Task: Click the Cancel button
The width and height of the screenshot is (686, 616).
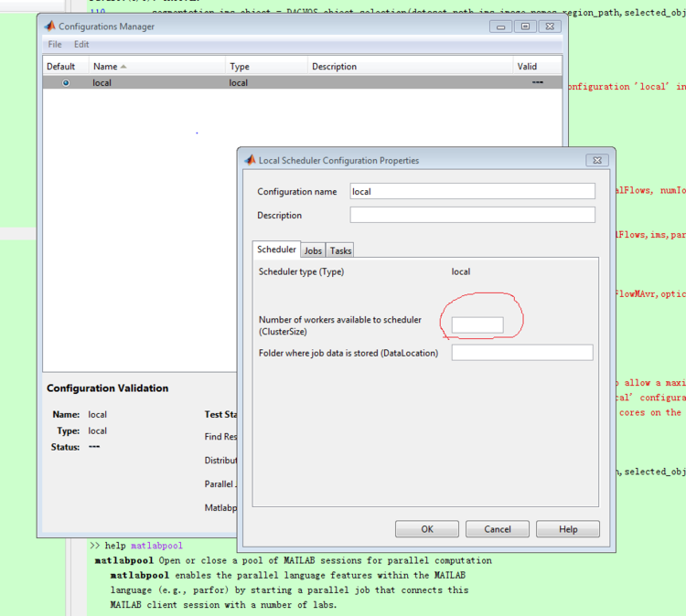Action: (x=498, y=529)
